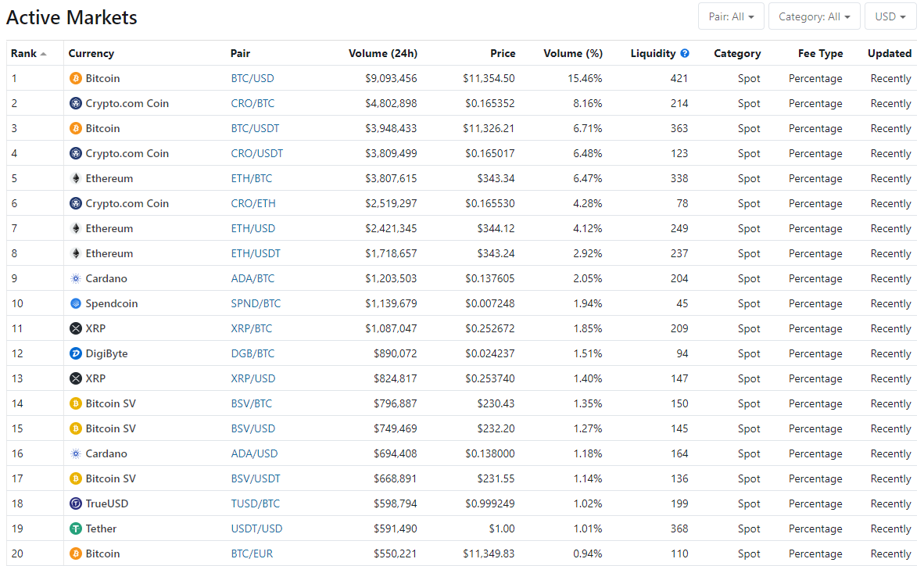
Task: Click the TrueUSD icon in rank 18 row
Action: coord(75,503)
